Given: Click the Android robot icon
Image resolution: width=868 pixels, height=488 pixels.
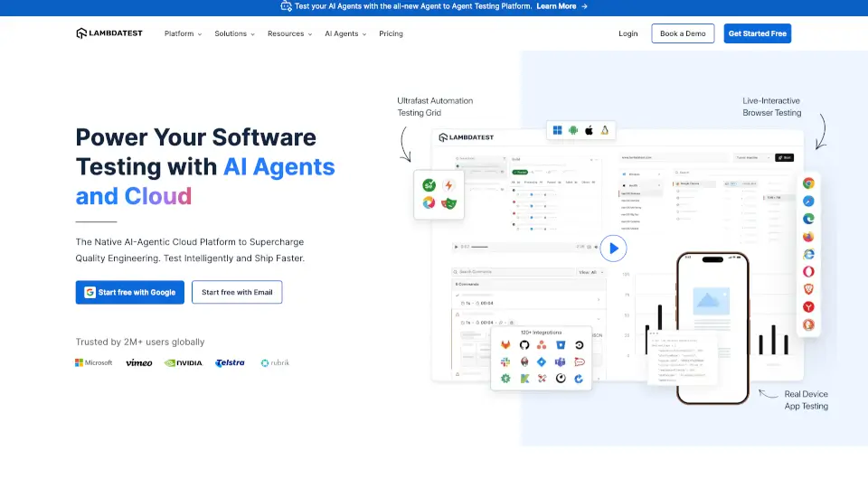Looking at the screenshot, I should [x=573, y=130].
